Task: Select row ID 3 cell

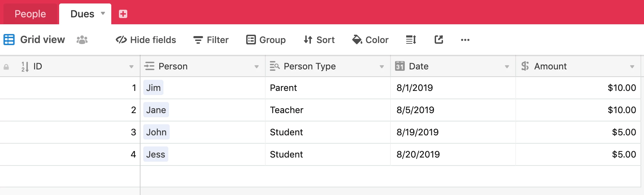Action: coord(70,132)
